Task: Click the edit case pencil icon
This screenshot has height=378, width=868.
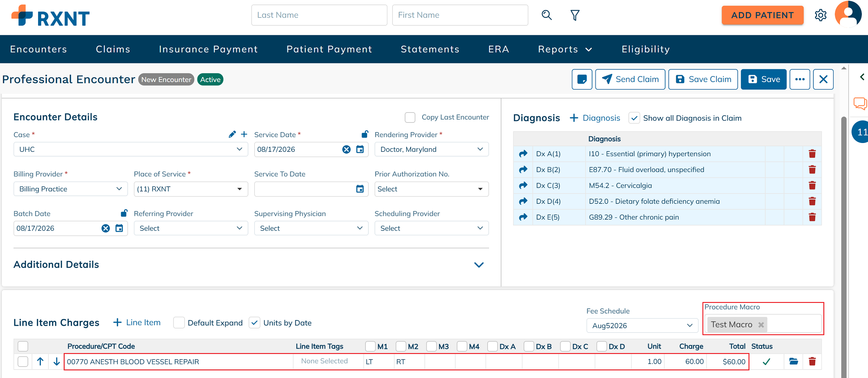Action: click(x=232, y=135)
